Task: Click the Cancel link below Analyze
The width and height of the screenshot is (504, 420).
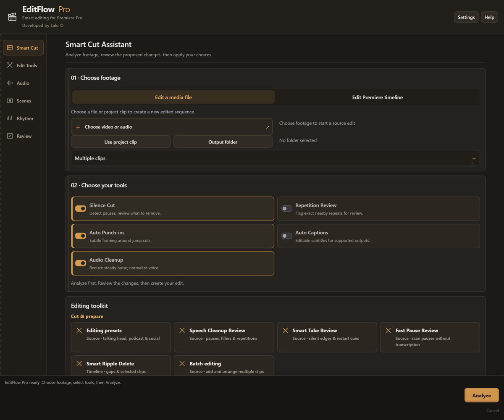Action: coord(492,410)
